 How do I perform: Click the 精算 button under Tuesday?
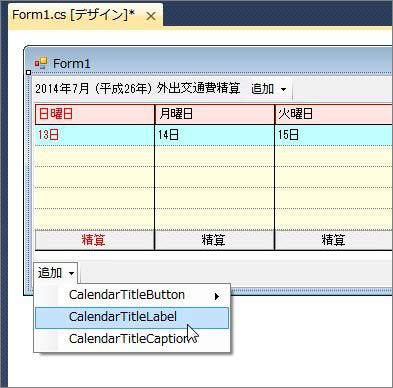(x=334, y=240)
